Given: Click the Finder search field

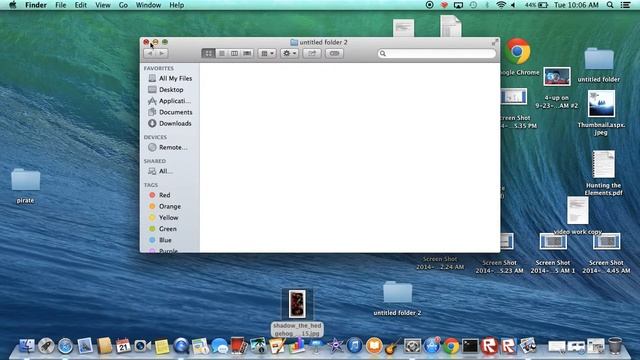Looking at the screenshot, I should [437, 53].
